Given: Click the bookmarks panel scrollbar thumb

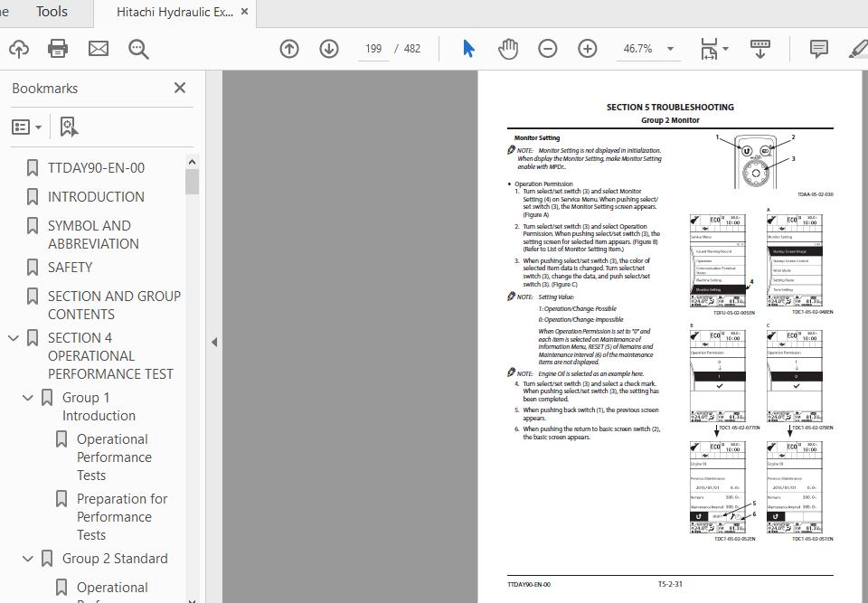Looking at the screenshot, I should tap(192, 183).
